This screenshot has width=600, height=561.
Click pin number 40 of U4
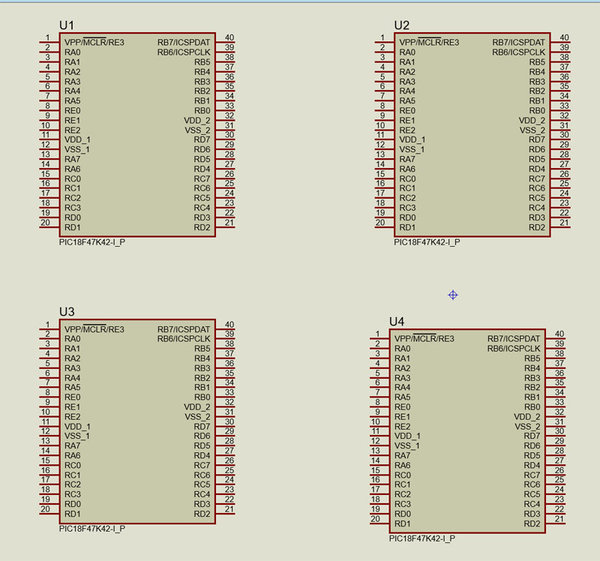pyautogui.click(x=559, y=334)
